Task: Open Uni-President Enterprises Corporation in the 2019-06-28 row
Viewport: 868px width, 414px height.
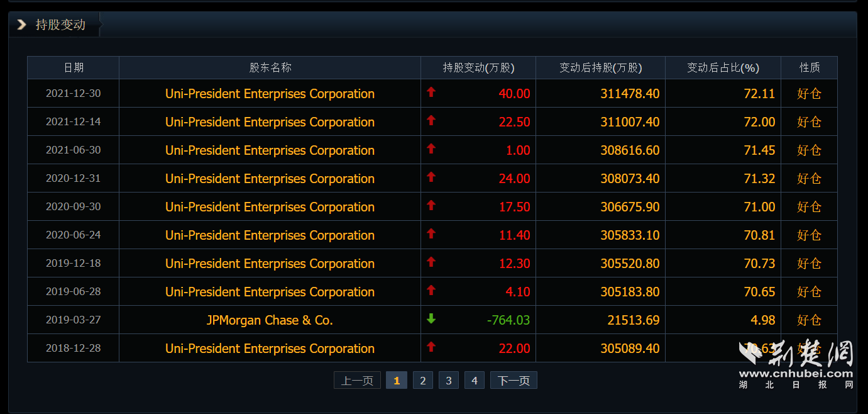Action: (x=270, y=292)
